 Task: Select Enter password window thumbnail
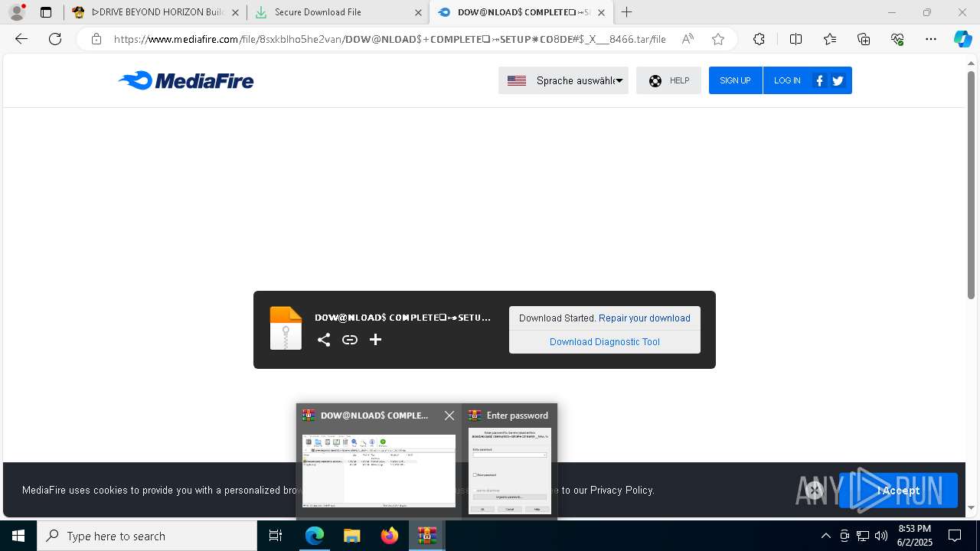509,470
